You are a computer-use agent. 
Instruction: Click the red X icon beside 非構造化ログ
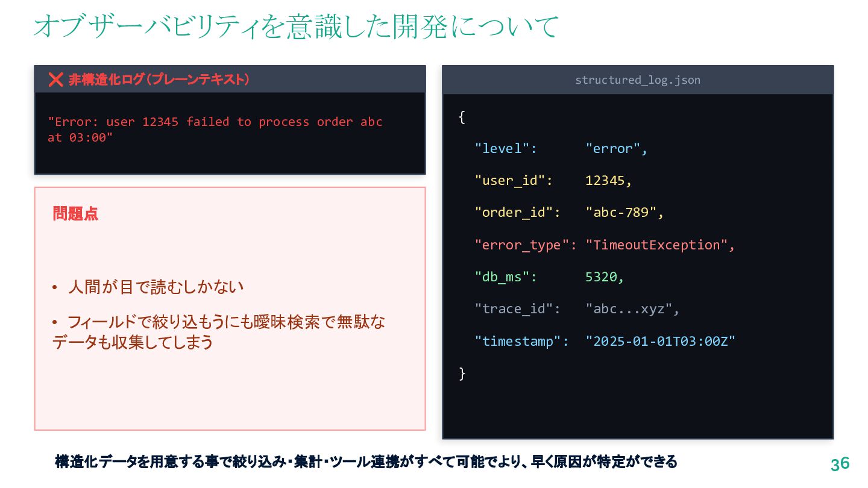[55, 80]
